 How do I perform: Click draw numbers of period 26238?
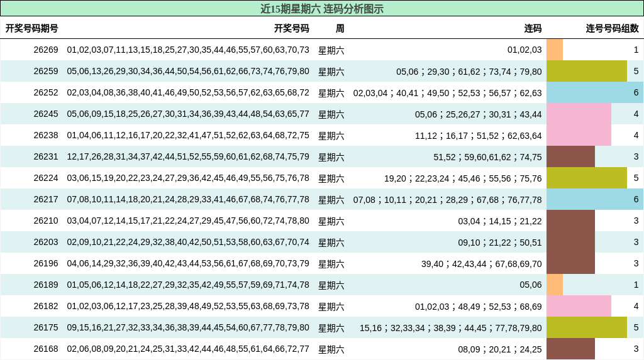(x=188, y=135)
